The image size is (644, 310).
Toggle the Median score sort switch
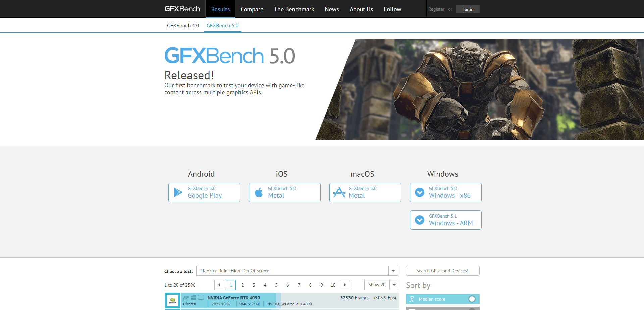coord(472,299)
